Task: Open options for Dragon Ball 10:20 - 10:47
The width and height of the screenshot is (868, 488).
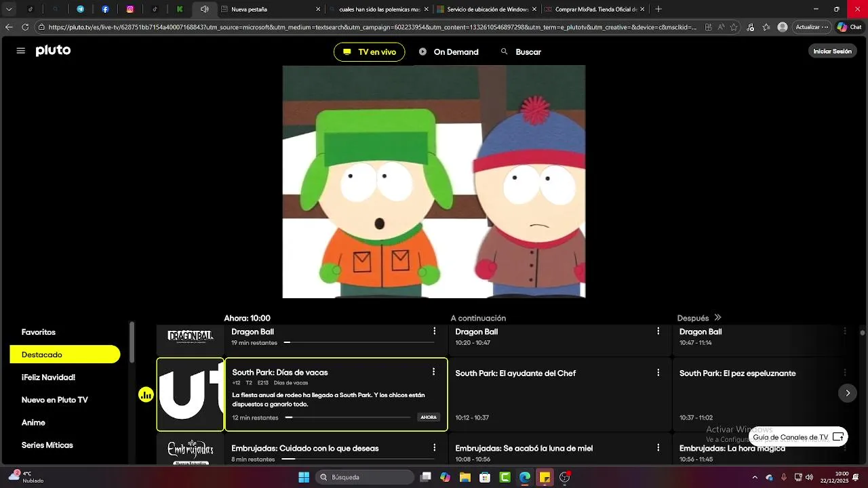Action: [x=658, y=331]
